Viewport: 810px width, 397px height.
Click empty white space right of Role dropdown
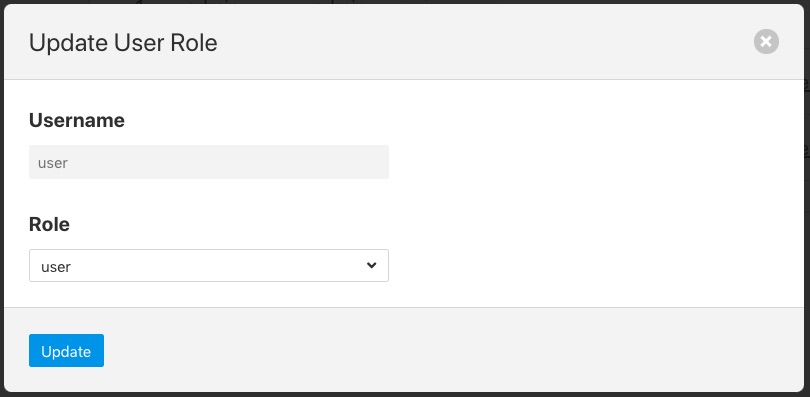pyautogui.click(x=594, y=266)
